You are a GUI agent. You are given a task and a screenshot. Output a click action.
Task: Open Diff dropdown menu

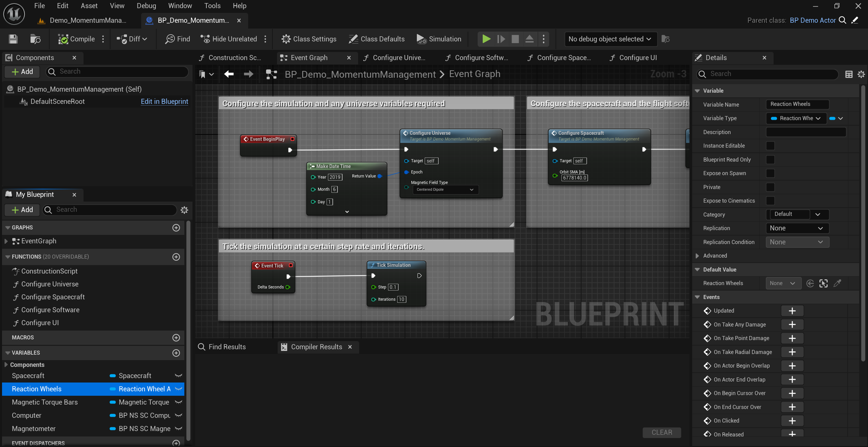click(132, 39)
